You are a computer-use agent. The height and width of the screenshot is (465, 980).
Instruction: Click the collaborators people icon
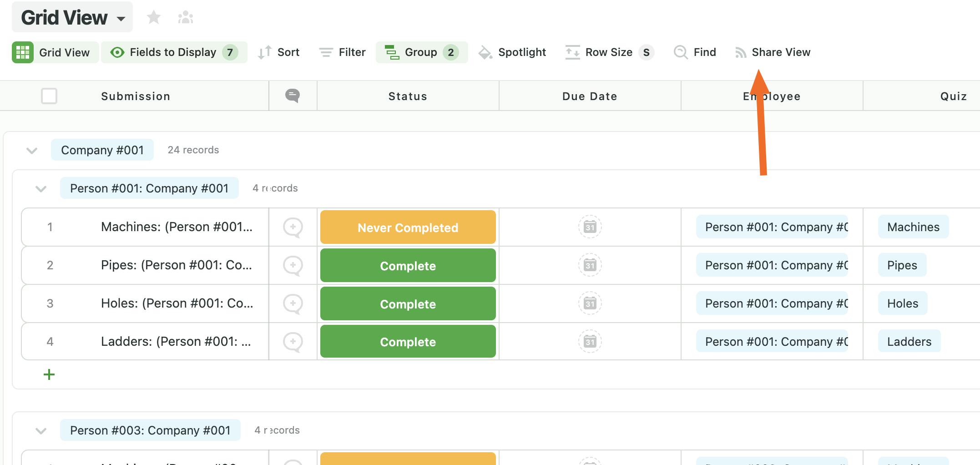[186, 18]
